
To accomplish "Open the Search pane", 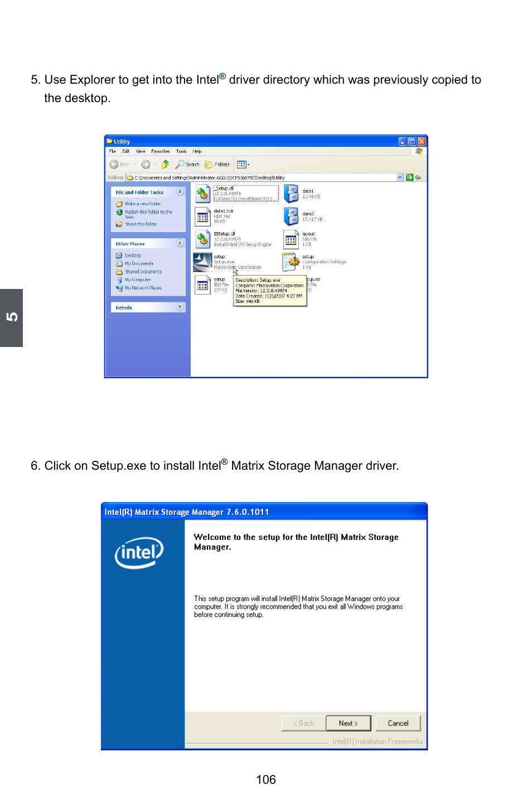I will click(187, 164).
